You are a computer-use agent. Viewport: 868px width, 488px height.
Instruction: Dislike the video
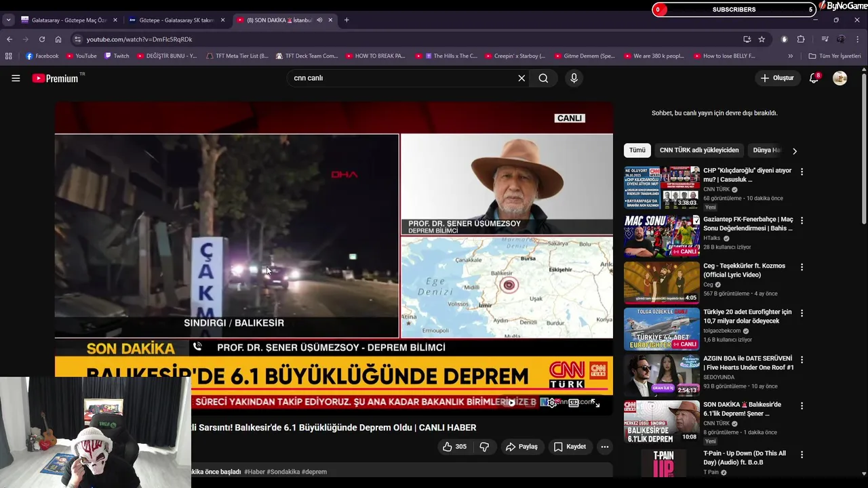[x=484, y=447]
